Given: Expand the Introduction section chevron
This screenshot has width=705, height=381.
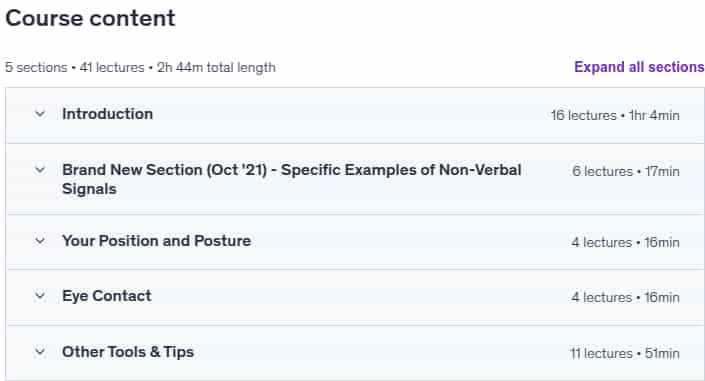Looking at the screenshot, I should click(x=40, y=114).
